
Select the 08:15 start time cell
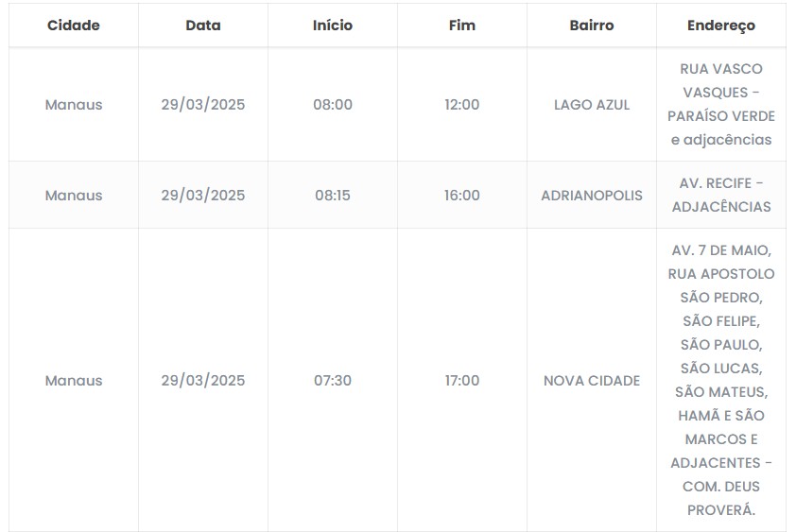tap(333, 196)
